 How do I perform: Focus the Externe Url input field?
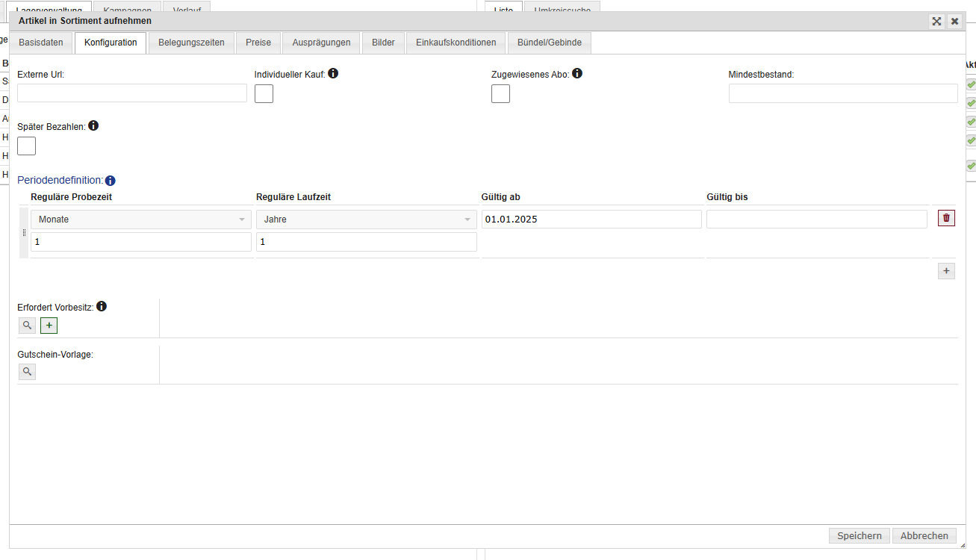point(131,93)
